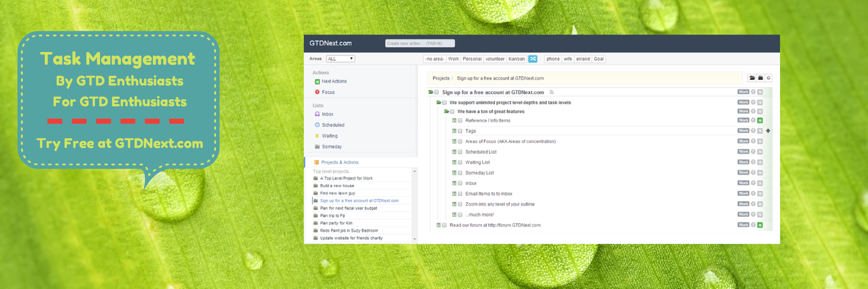
Task: Click the Work tag badge on Read our forum row
Action: [744, 225]
